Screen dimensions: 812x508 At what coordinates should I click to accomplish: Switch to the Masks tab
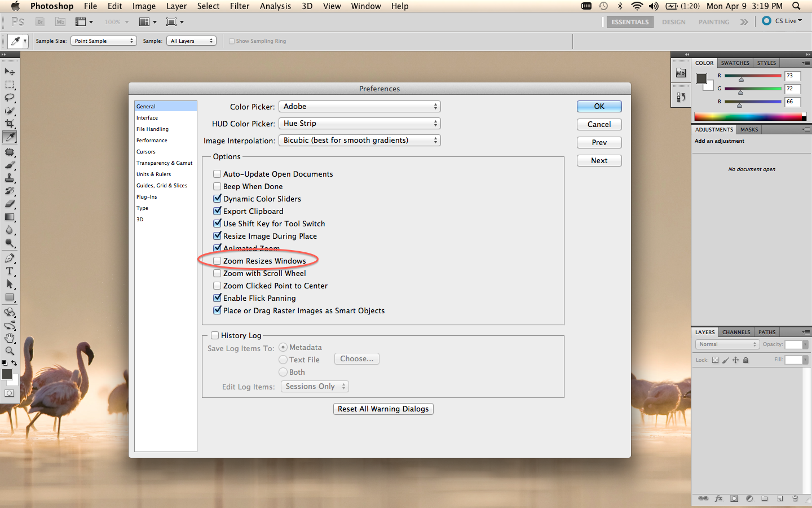point(749,130)
